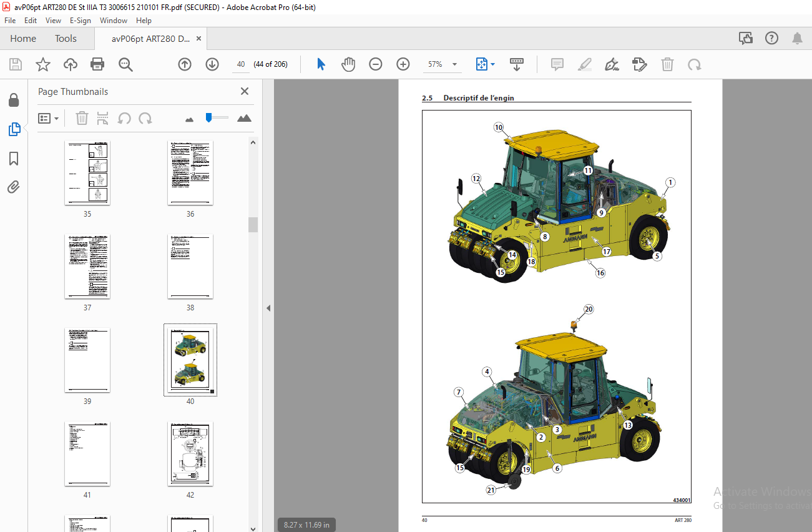812x532 pixels.
Task: Click the '(44 of 206)' page count text
Action: pyautogui.click(x=270, y=64)
